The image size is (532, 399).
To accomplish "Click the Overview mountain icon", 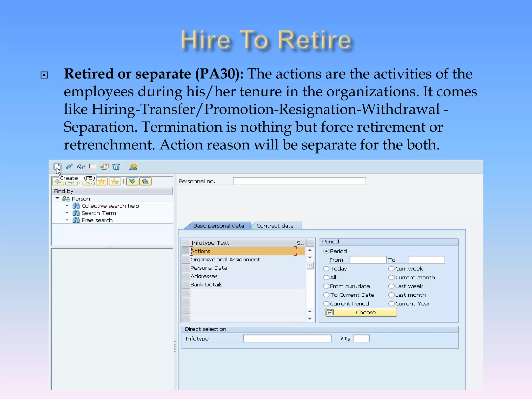I will (x=133, y=167).
